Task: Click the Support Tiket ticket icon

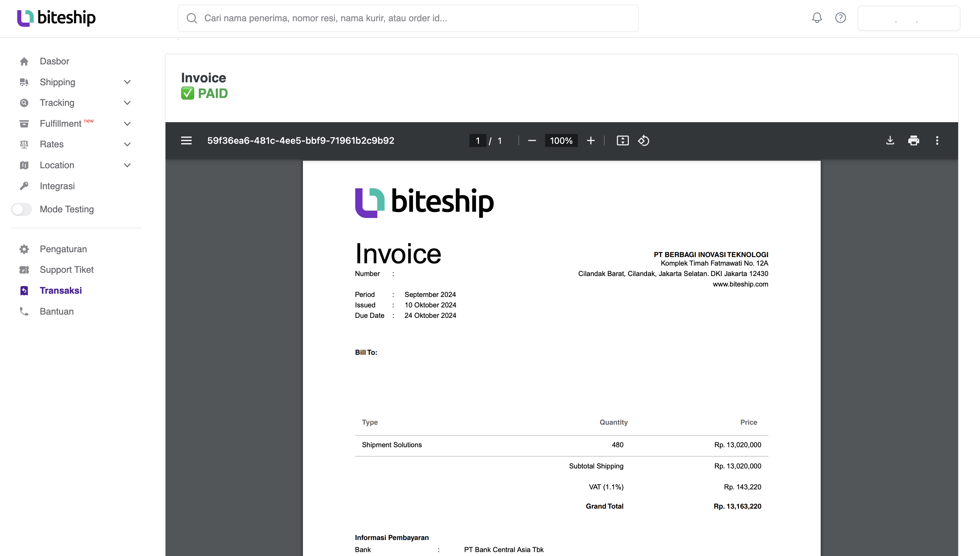Action: coord(24,270)
